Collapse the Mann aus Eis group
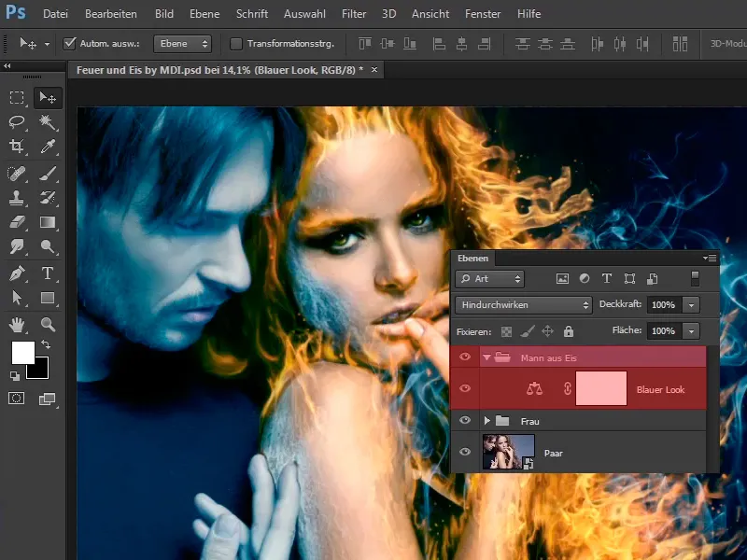Image resolution: width=747 pixels, height=560 pixels. pyautogui.click(x=486, y=357)
